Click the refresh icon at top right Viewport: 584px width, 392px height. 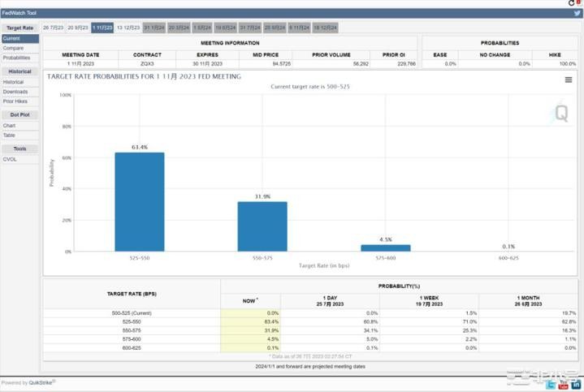(572, 3)
